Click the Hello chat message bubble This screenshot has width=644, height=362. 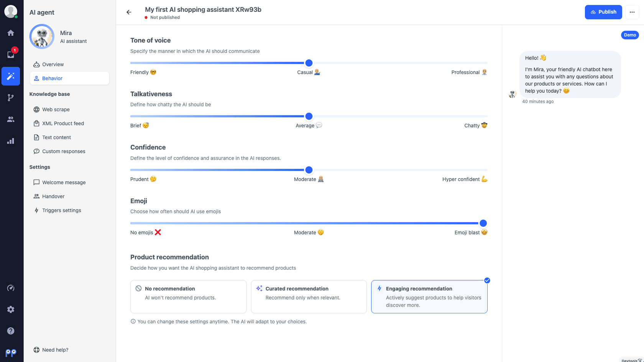coord(570,74)
